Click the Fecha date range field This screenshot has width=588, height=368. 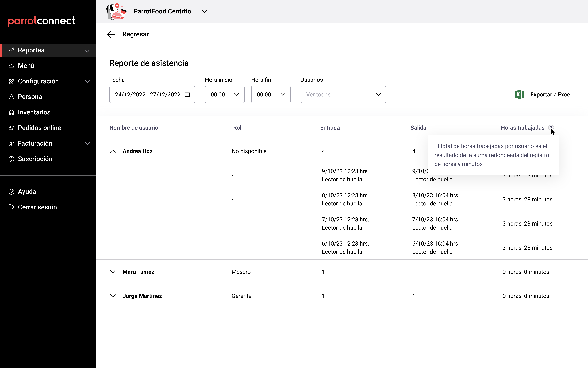click(152, 94)
